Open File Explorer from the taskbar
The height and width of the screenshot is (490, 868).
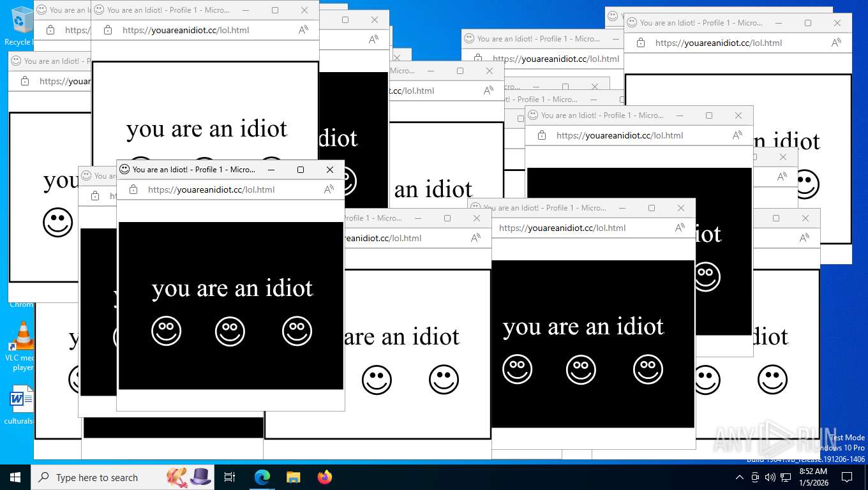click(x=293, y=477)
